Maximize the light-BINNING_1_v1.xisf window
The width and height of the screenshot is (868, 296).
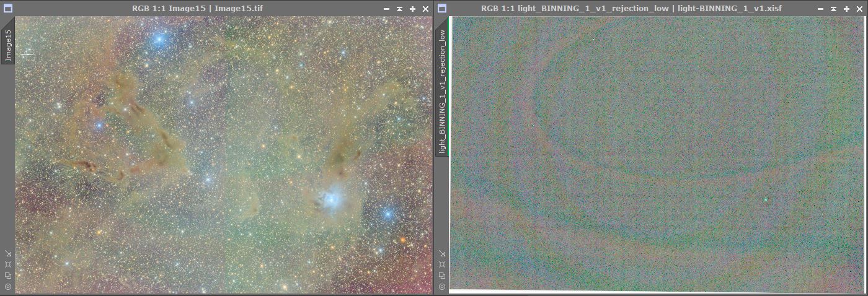[x=846, y=9]
